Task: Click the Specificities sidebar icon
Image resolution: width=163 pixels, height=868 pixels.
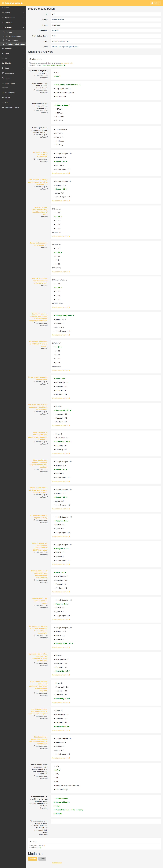Action: pyautogui.click(x=3, y=18)
